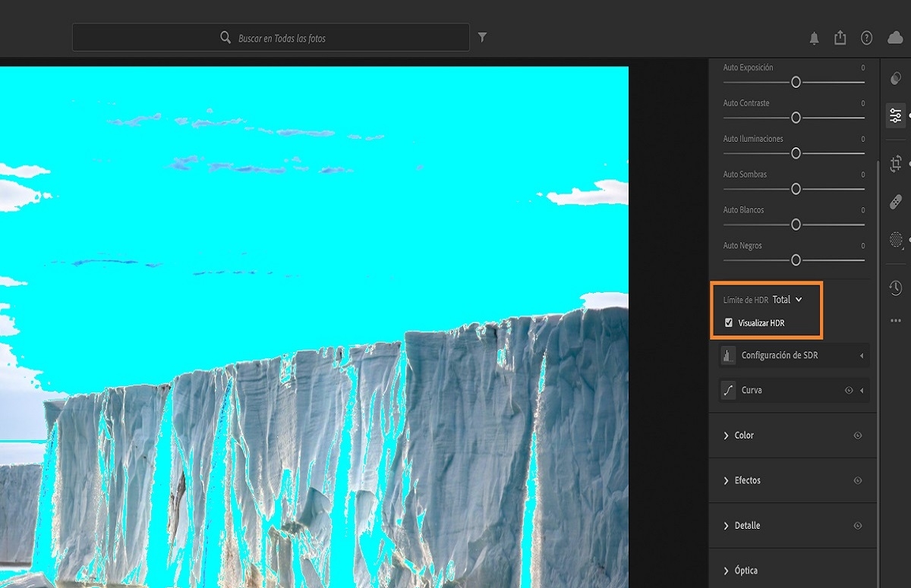
Task: Toggle visibility of the Color panel
Action: click(859, 435)
